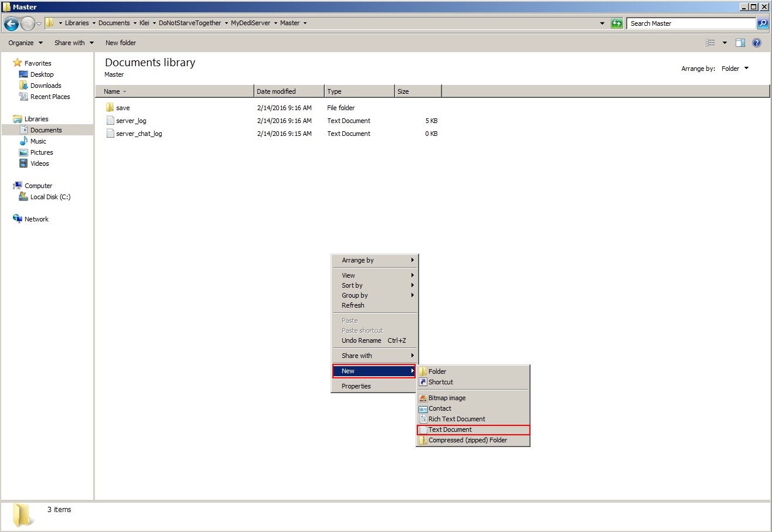Click the highlighted New context menu item

375,371
